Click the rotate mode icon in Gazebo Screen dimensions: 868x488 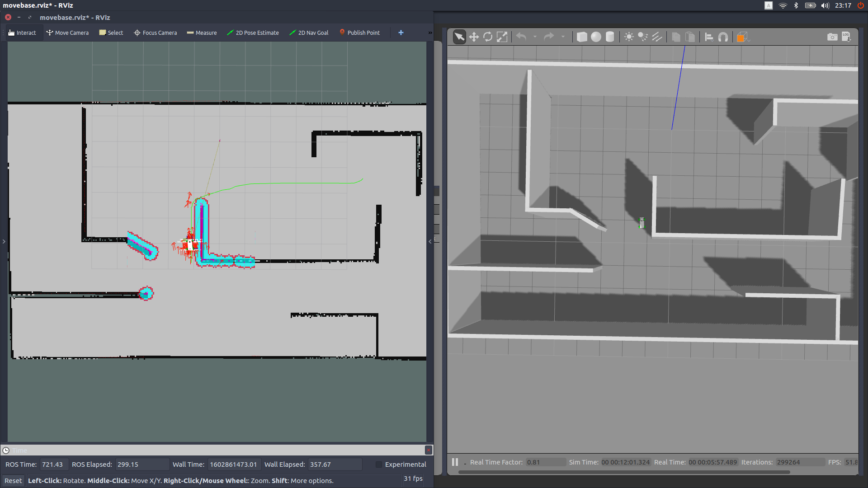coord(488,37)
